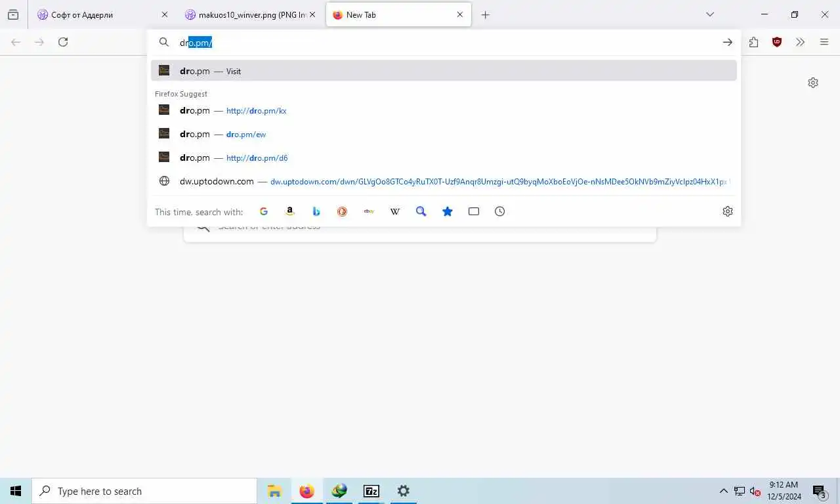Image resolution: width=840 pixels, height=504 pixels.
Task: Select the dro.pm — Visit suggestion
Action: click(x=444, y=71)
